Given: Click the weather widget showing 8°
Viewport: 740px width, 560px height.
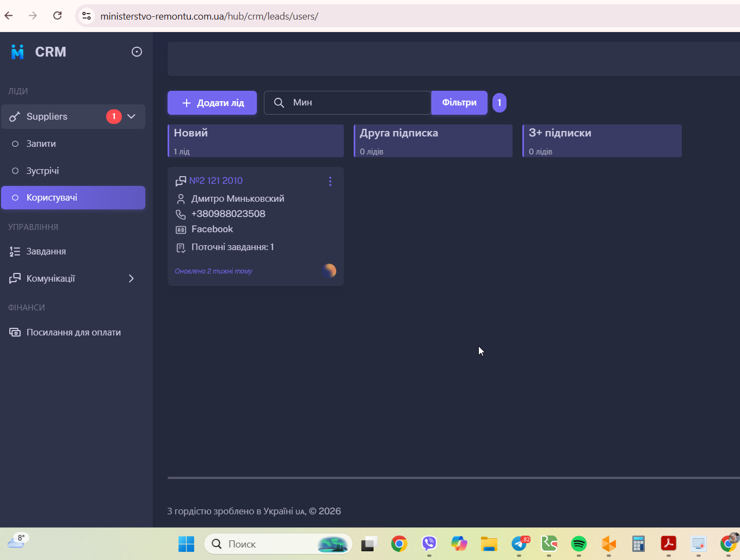Looking at the screenshot, I should pos(17,541).
